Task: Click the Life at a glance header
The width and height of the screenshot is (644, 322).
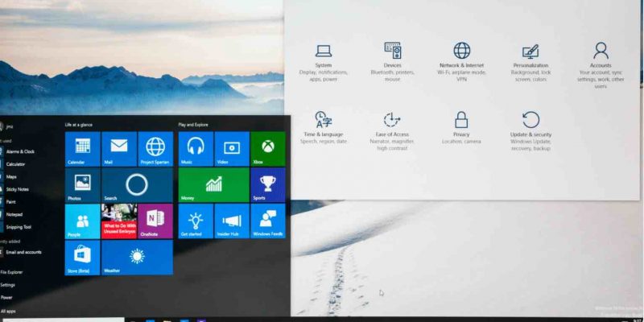Action: point(78,125)
